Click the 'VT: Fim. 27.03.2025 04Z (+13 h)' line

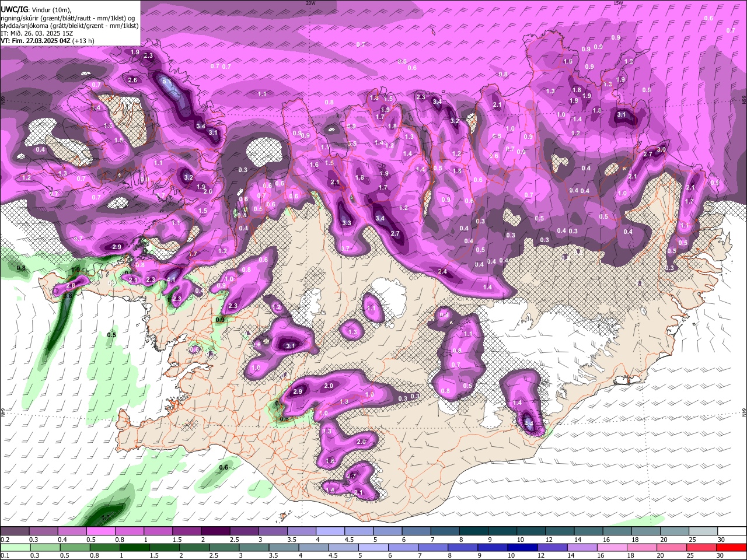point(48,41)
